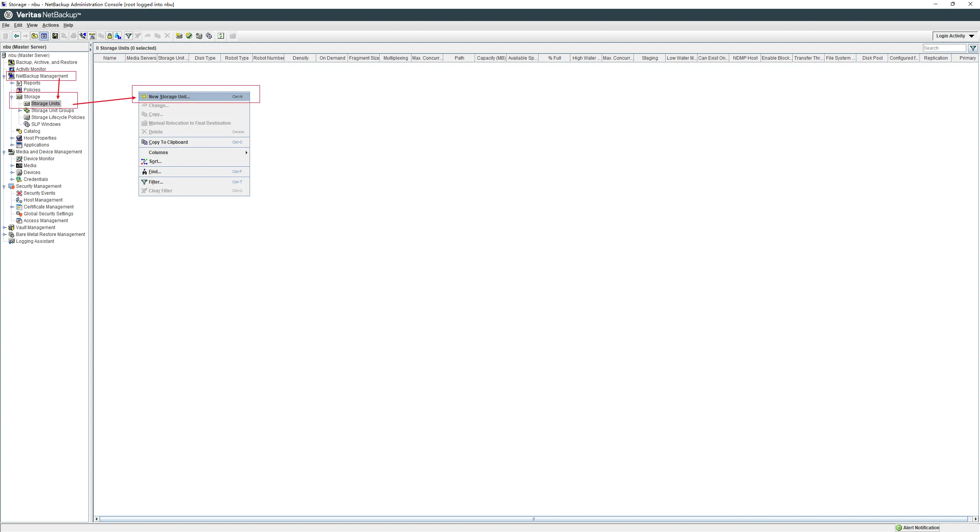Click the search filter funnel button

(973, 48)
